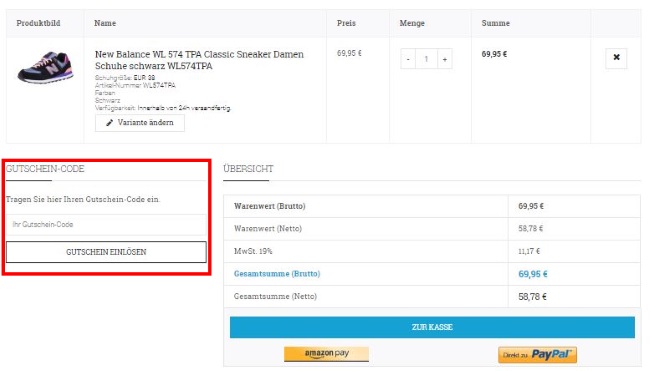Screen dimensions: 650x371
Task: Click the 69,95 € Warenwert Brutto value
Action: 531,206
